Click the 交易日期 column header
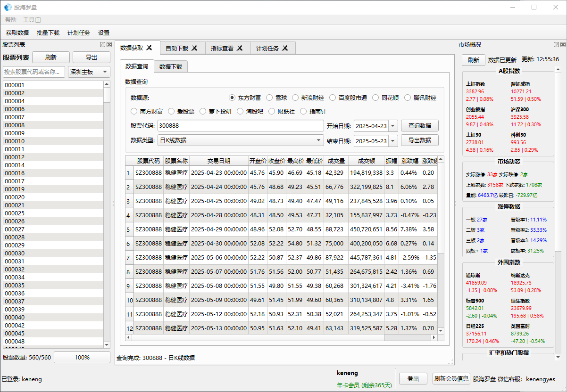This screenshot has width=567, height=392. point(219,161)
